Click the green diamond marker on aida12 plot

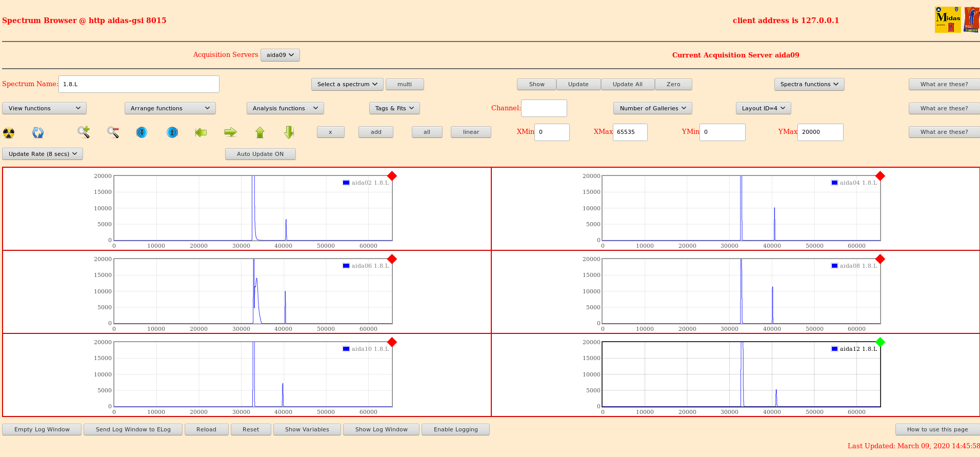[880, 342]
